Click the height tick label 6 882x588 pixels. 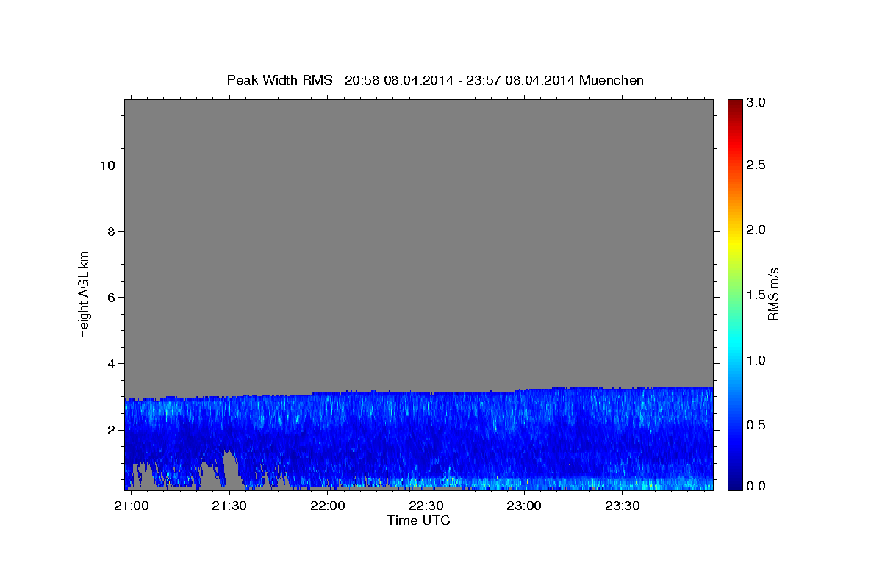112,298
